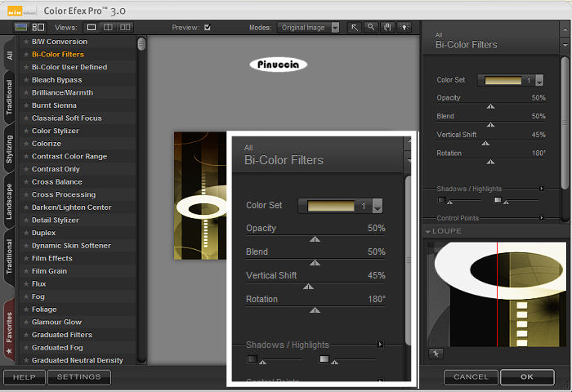Uncheck the Preview checkbox
The image size is (572, 392).
pyautogui.click(x=208, y=27)
